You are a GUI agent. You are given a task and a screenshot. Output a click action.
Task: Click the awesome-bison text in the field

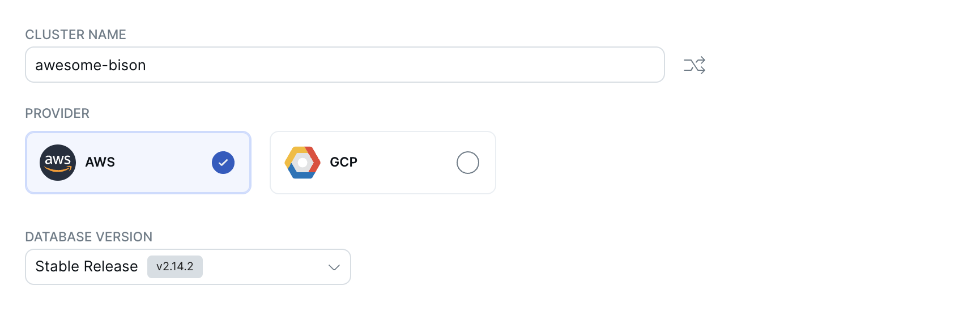pos(91,65)
